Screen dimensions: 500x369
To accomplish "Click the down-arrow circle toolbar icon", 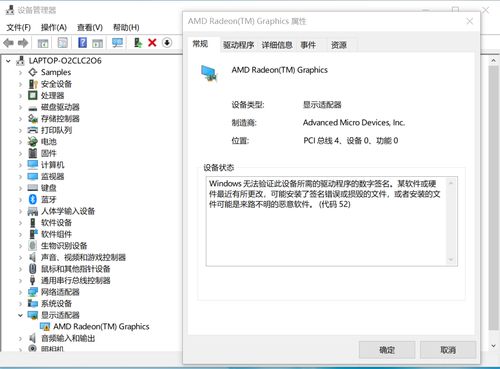I will tap(167, 43).
